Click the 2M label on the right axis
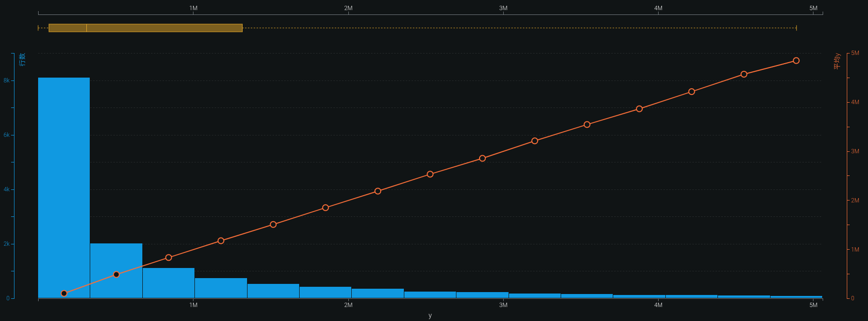868x321 pixels. (x=855, y=201)
